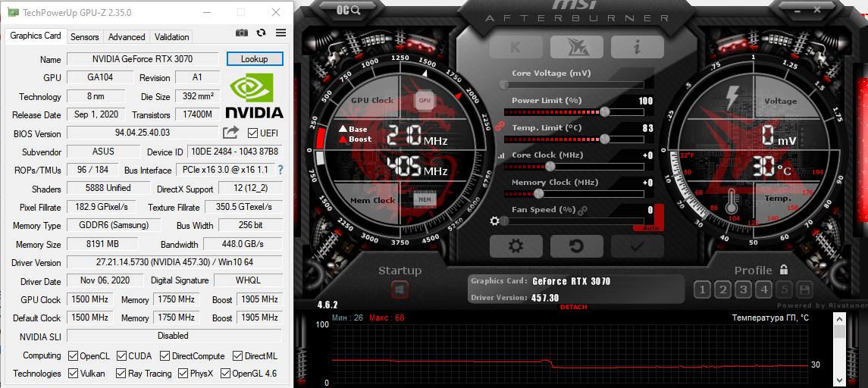
Task: Click the Bus Interface question mark
Action: tap(280, 169)
